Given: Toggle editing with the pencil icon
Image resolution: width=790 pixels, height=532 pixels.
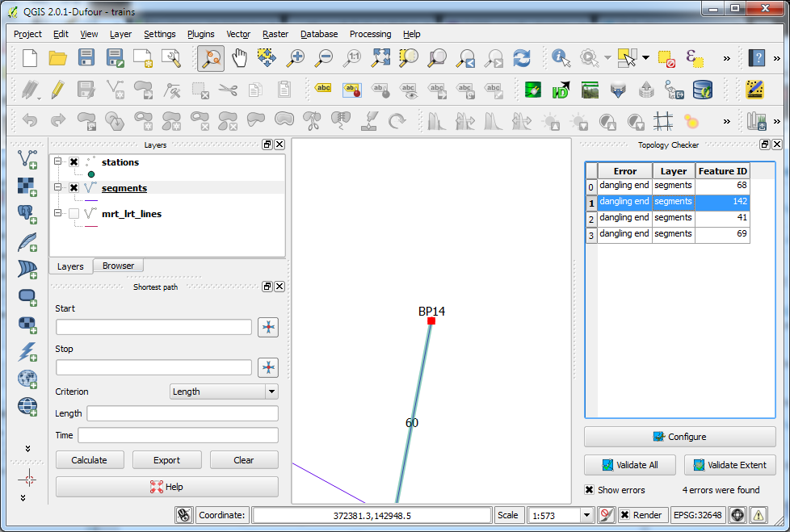Looking at the screenshot, I should (x=57, y=90).
